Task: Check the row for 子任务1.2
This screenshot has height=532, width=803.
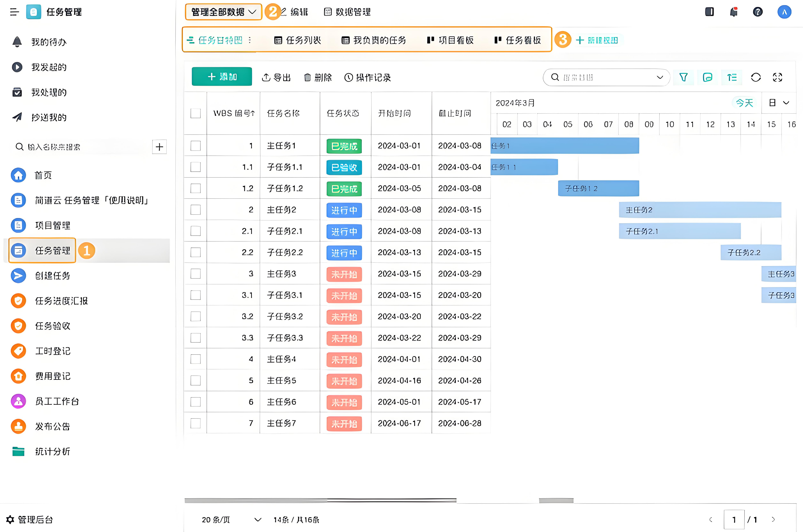Action: click(x=195, y=188)
